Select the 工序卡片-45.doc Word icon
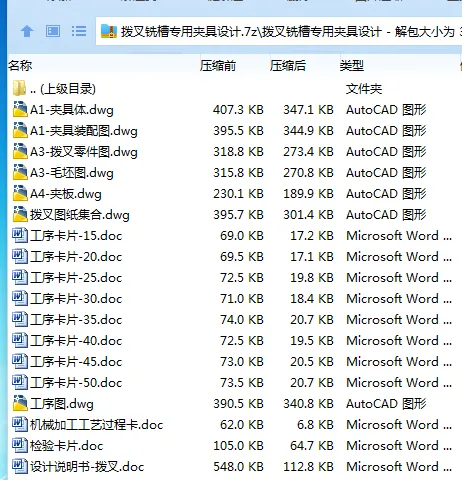 20,361
